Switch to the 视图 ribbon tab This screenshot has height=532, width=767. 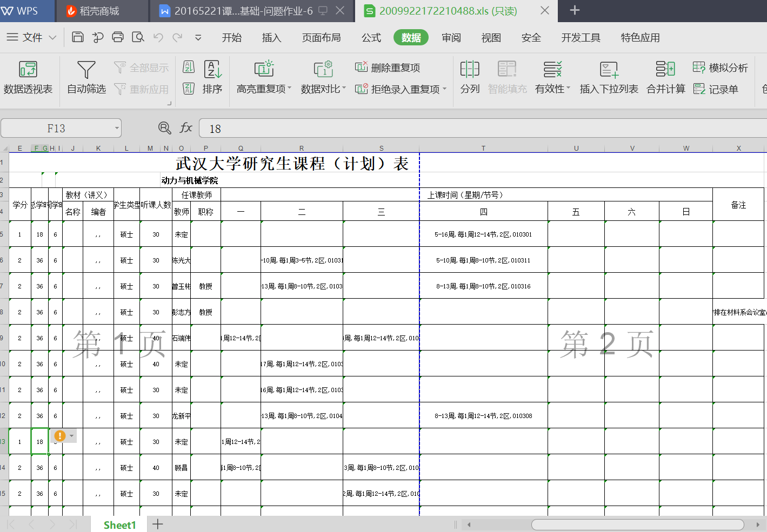pos(491,37)
